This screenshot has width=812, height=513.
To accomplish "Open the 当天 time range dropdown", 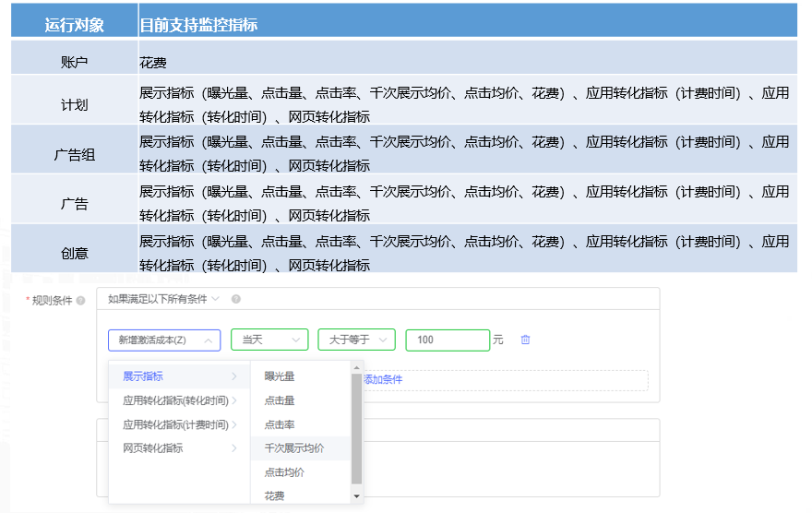I will tap(269, 340).
